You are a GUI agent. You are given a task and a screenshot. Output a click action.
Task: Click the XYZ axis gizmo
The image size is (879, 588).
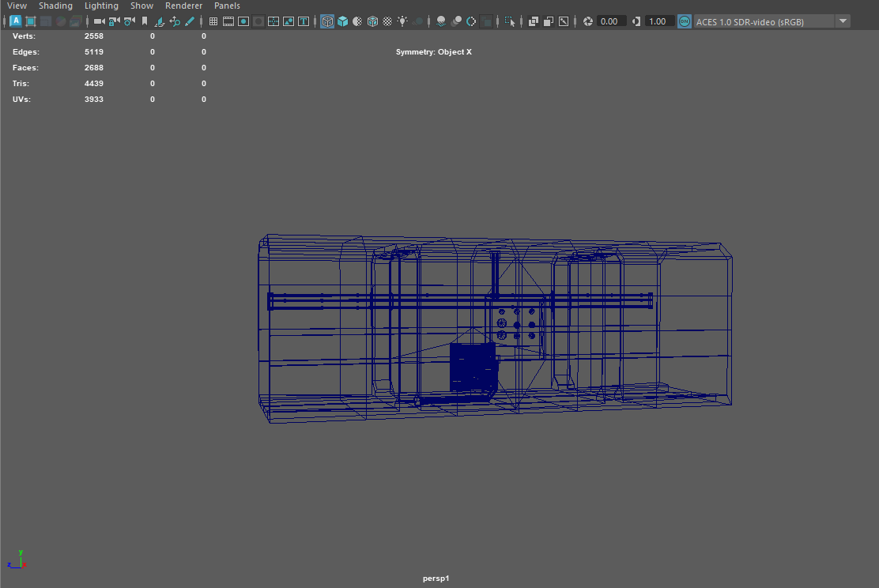coord(17,560)
